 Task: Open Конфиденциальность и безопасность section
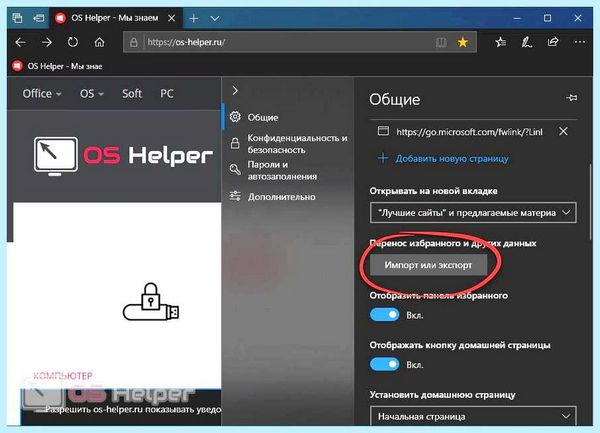(x=288, y=144)
